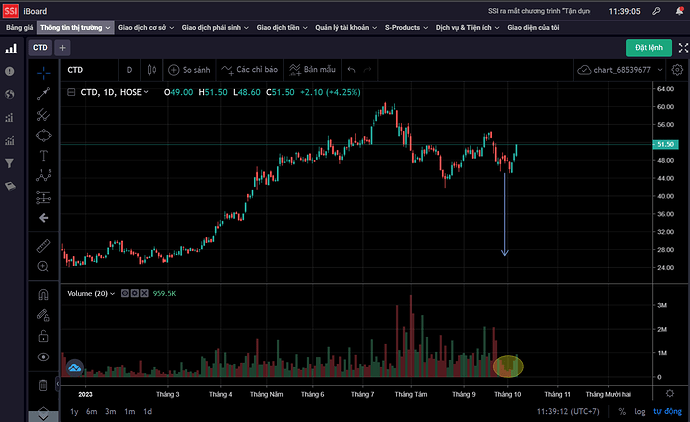Click the SSI logo
Screen dimensions: 690x422
pos(11,11)
